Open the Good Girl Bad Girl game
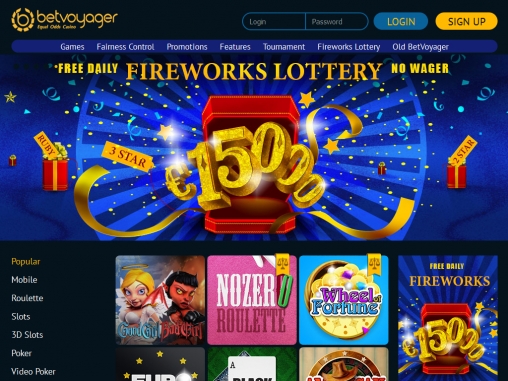This screenshot has height=381, width=508. (160, 300)
